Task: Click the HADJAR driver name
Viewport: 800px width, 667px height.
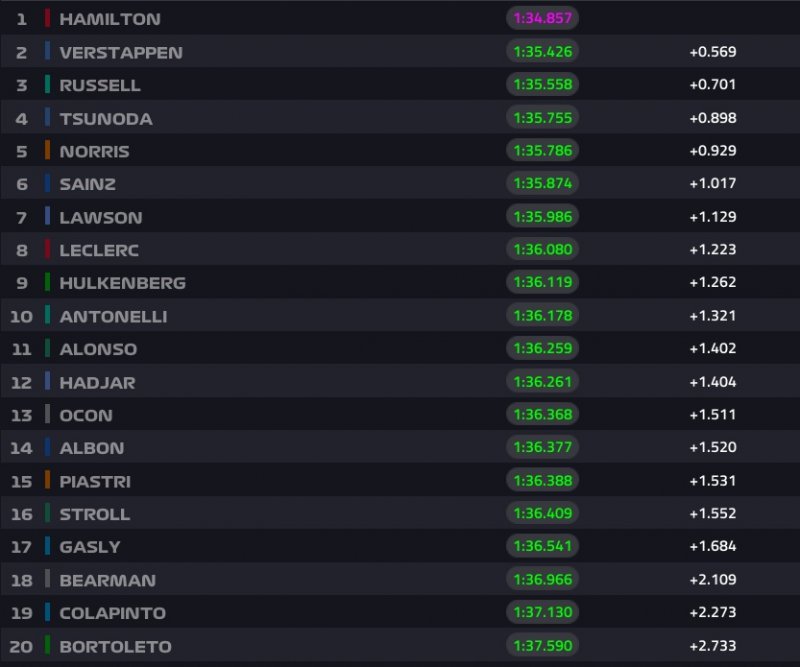Action: (97, 382)
